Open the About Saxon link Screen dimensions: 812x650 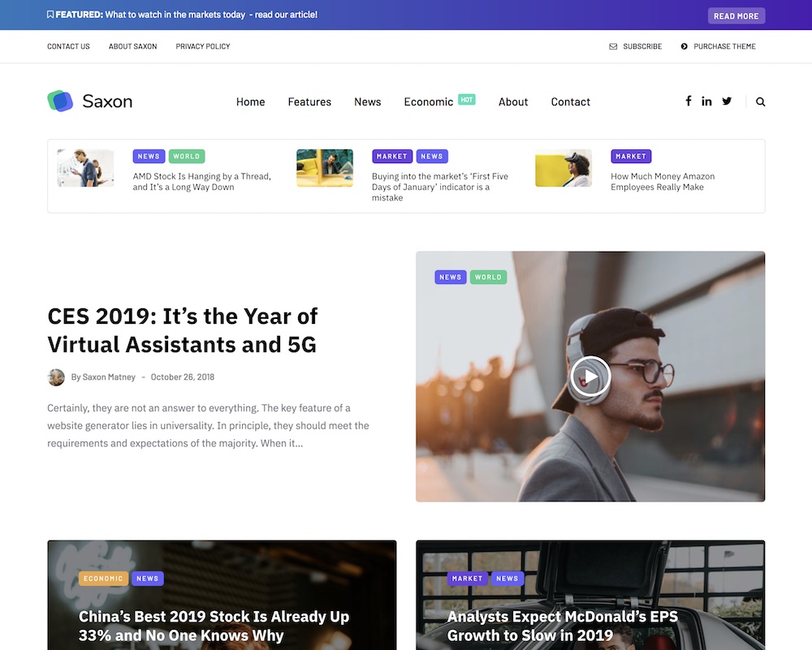(132, 46)
